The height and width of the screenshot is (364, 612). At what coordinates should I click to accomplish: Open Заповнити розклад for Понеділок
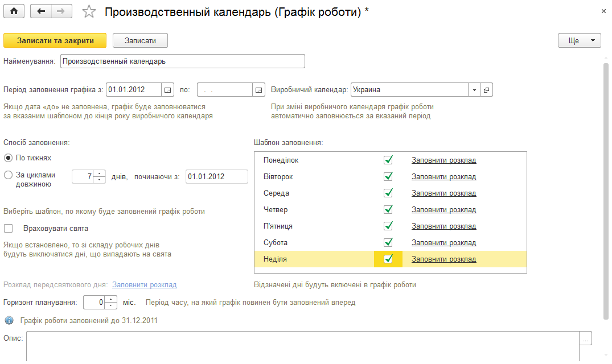coord(444,160)
